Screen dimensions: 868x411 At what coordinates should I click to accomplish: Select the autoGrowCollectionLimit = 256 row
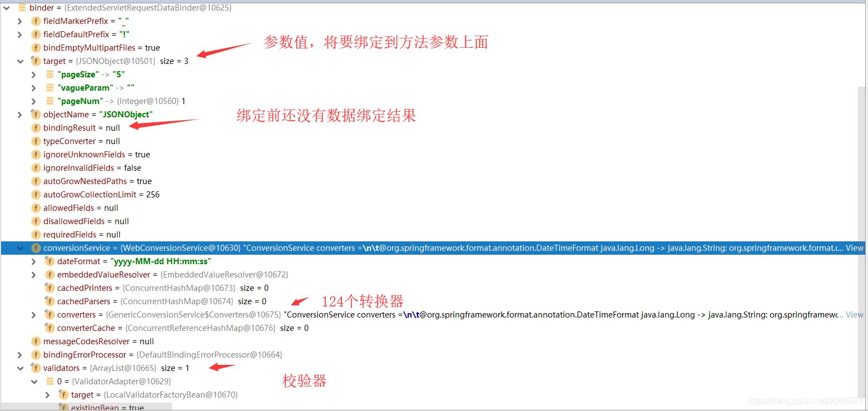[x=434, y=195]
